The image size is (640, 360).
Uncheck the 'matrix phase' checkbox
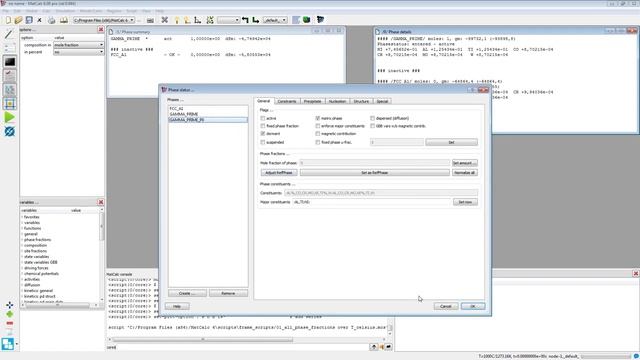pyautogui.click(x=318, y=118)
